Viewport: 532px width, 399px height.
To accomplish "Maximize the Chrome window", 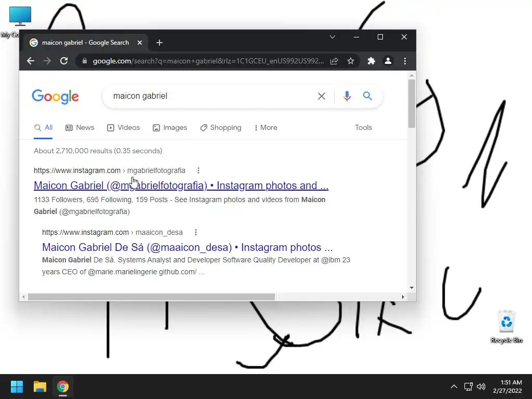I will tap(380, 37).
